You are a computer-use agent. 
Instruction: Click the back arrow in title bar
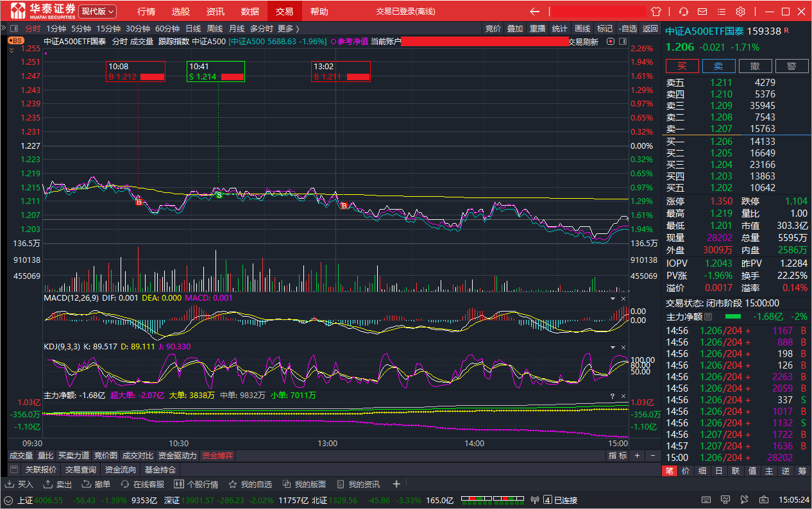535,12
